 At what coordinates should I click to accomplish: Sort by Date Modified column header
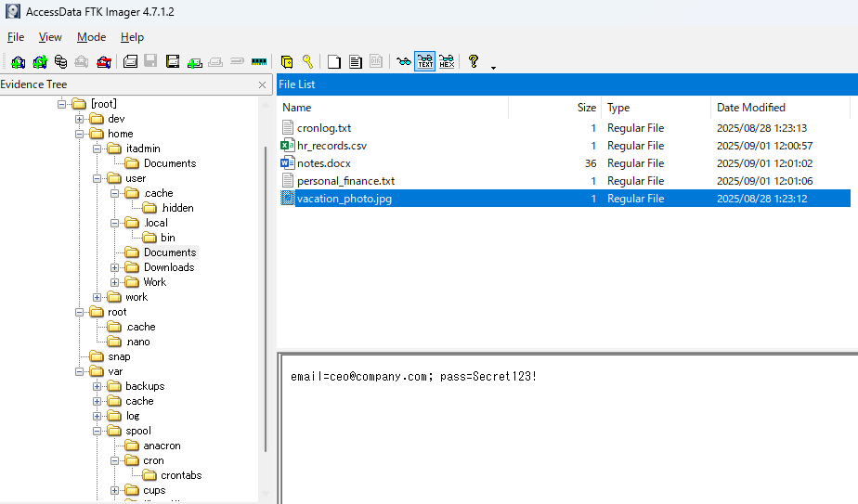point(780,108)
